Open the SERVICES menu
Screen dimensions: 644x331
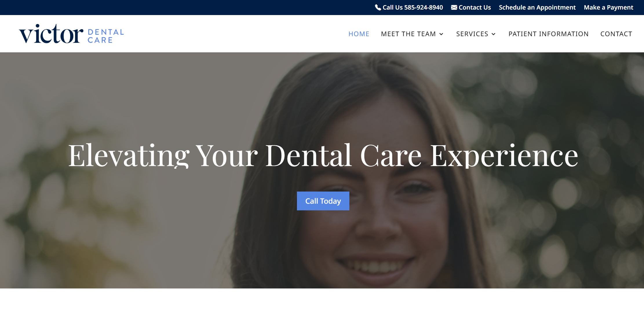472,34
